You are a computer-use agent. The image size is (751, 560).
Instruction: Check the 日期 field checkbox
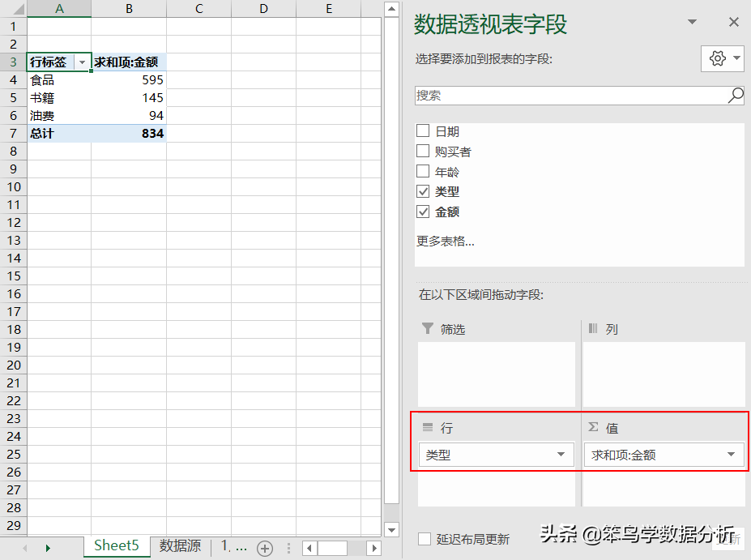tap(423, 130)
